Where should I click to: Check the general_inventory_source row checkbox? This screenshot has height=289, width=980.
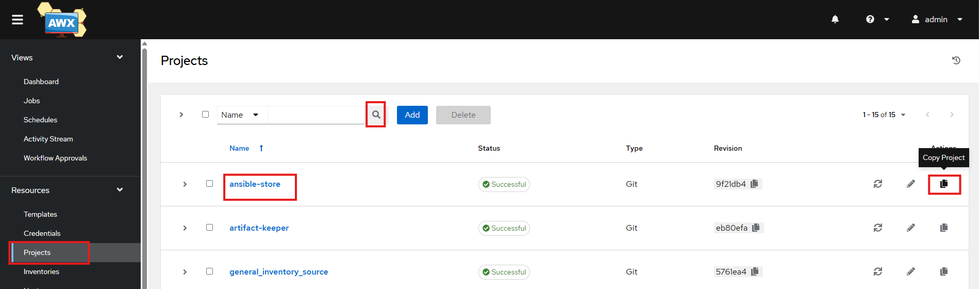(x=209, y=271)
